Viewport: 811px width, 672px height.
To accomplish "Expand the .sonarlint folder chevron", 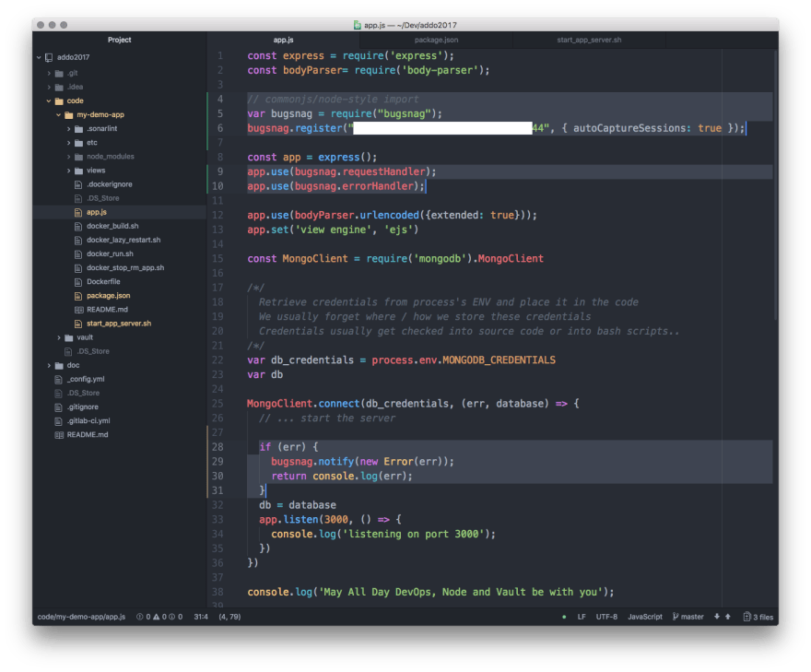I will (68, 129).
